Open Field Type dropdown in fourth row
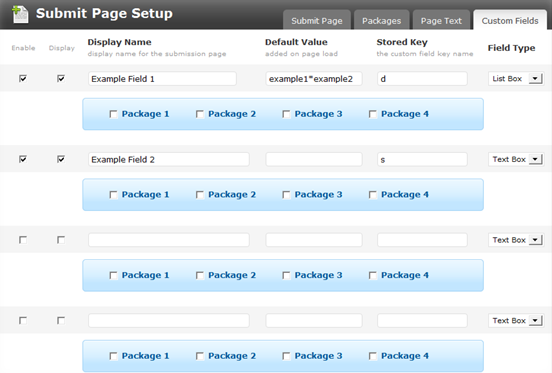This screenshot has height=373, width=552. tap(516, 320)
